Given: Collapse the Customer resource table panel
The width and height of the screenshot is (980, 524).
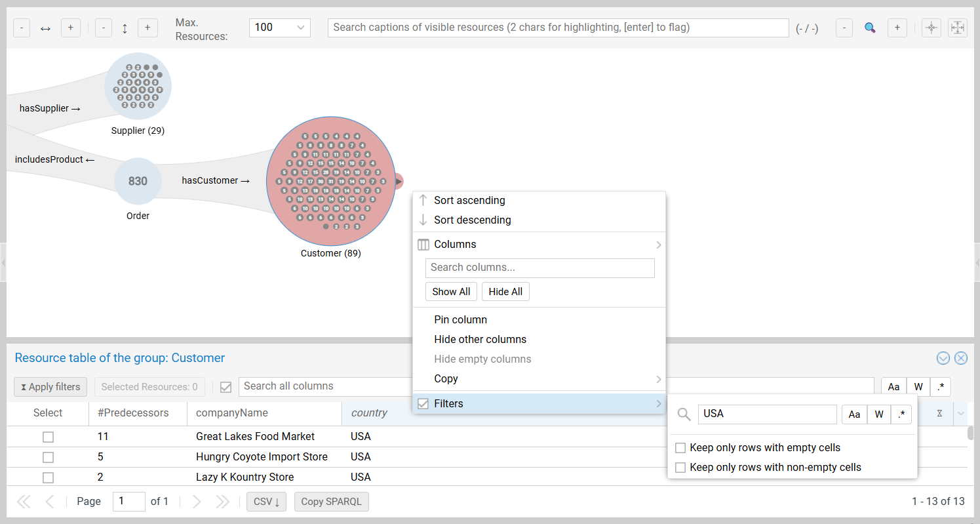Looking at the screenshot, I should (x=943, y=358).
